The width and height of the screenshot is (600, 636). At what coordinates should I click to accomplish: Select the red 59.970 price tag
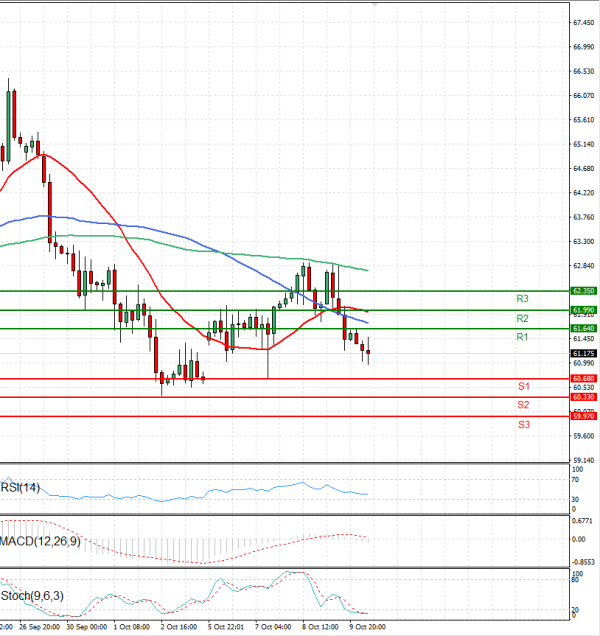point(583,416)
